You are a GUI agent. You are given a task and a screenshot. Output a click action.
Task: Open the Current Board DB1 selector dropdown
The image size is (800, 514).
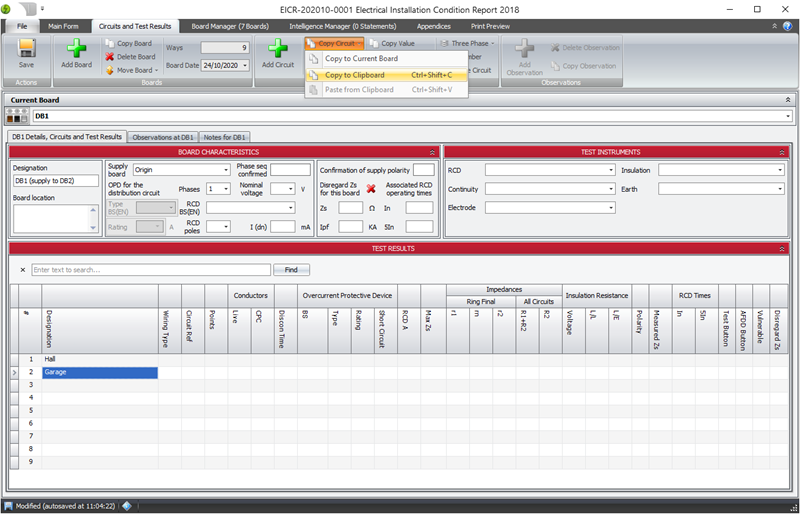point(788,116)
